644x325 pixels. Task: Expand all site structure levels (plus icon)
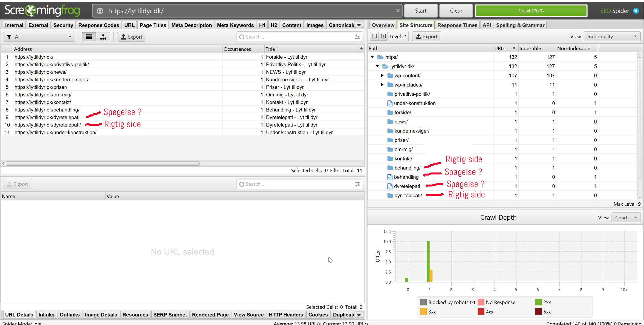click(x=383, y=36)
